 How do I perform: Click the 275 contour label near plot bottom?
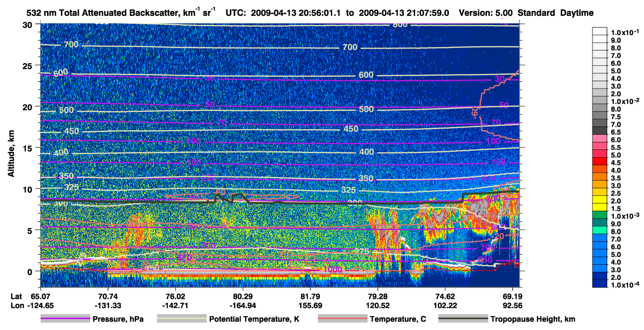[x=363, y=252]
